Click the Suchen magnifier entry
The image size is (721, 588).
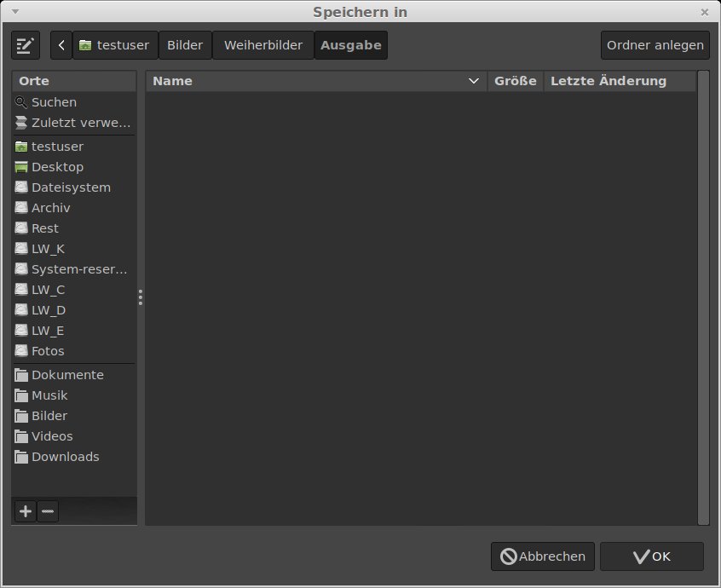tap(74, 102)
